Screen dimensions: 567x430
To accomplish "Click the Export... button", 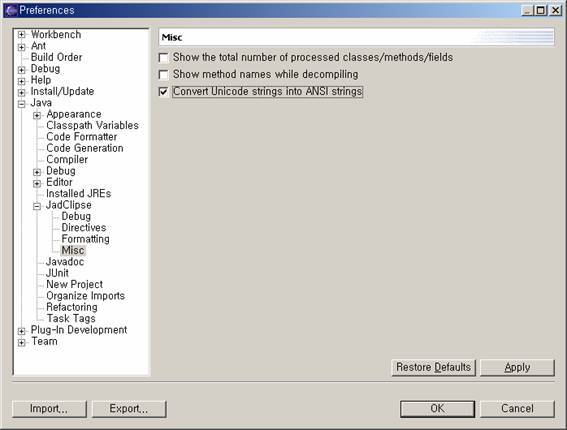I will click(129, 409).
